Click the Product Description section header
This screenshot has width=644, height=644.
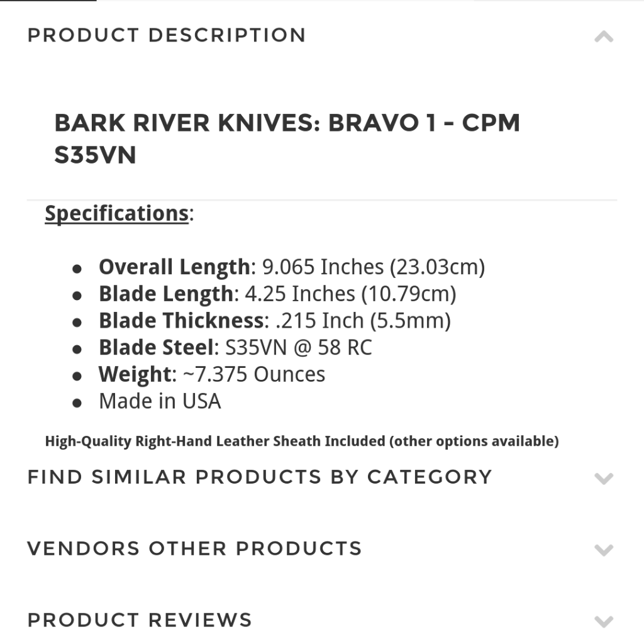[167, 35]
